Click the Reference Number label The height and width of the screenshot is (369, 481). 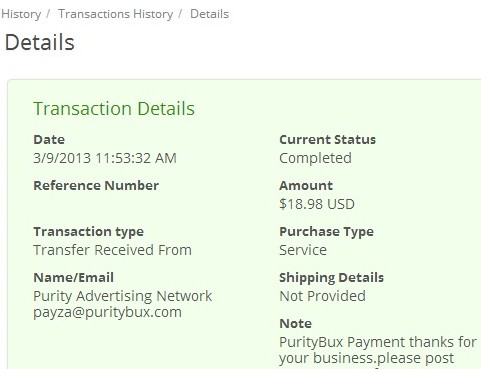[x=96, y=185]
